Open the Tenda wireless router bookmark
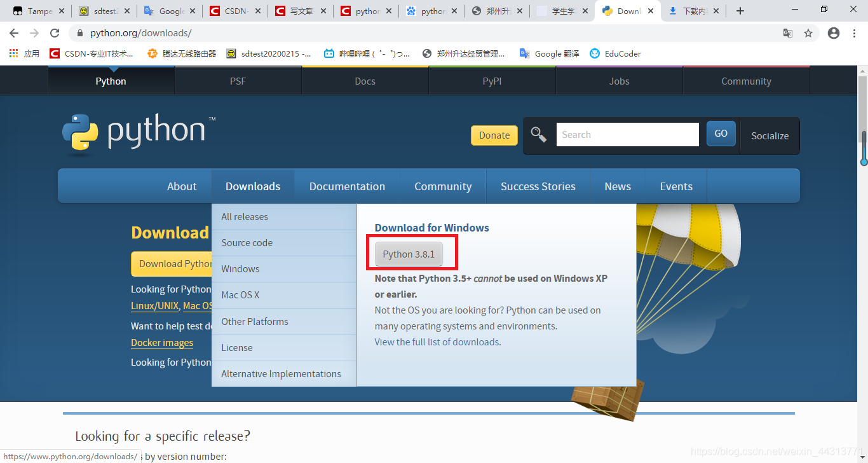868x463 pixels. tap(182, 53)
